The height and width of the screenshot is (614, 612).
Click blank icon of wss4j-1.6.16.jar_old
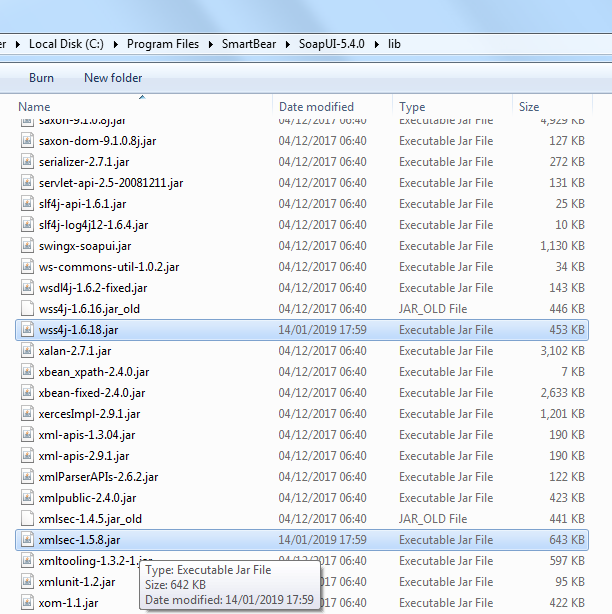pos(27,308)
